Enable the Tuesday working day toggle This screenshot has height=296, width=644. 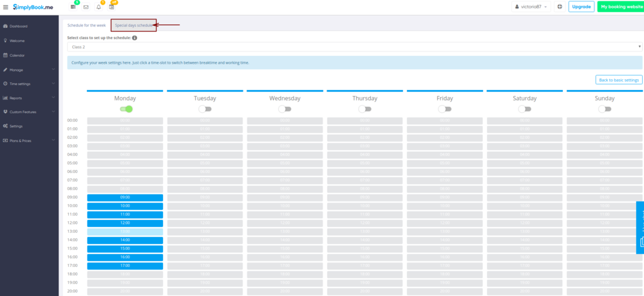[x=205, y=109]
